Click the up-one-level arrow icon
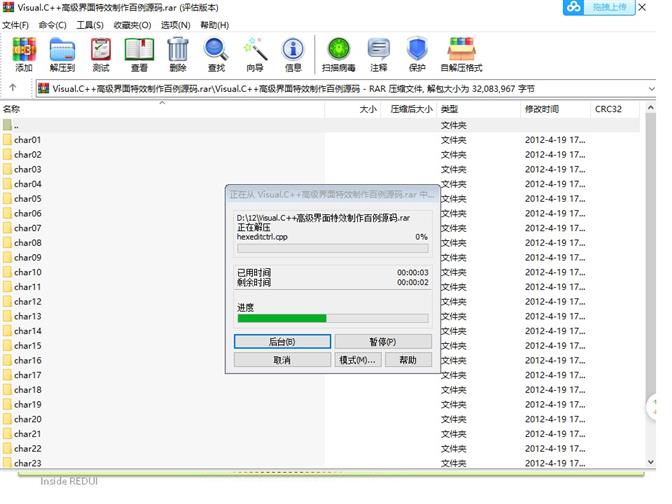672x504 pixels. pyautogui.click(x=13, y=88)
